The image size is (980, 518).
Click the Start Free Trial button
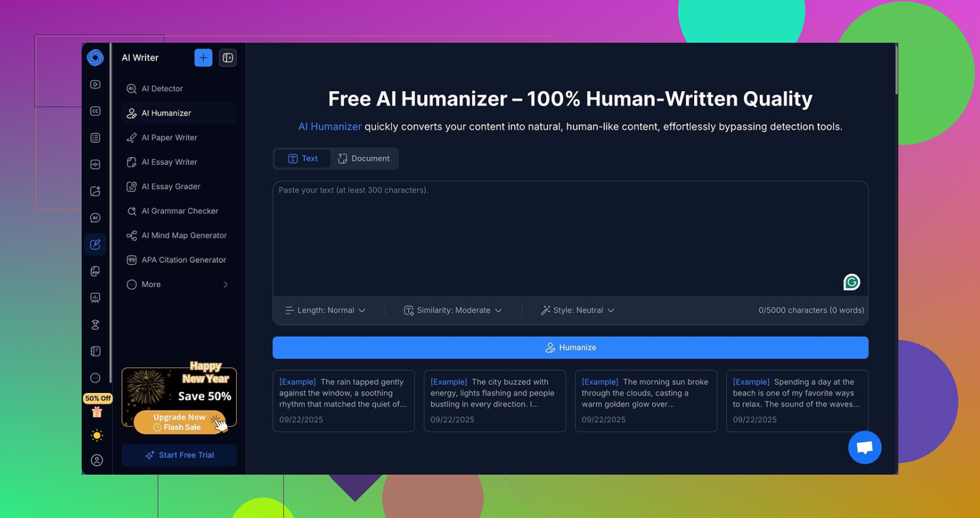coord(179,455)
